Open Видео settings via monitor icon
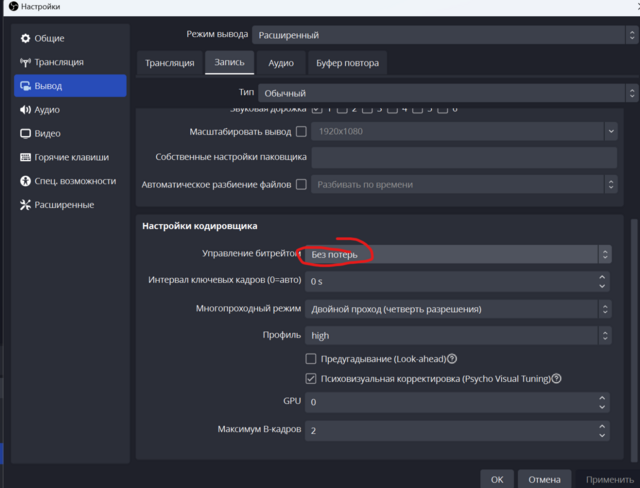Viewport: 640px width, 488px height. click(x=25, y=133)
